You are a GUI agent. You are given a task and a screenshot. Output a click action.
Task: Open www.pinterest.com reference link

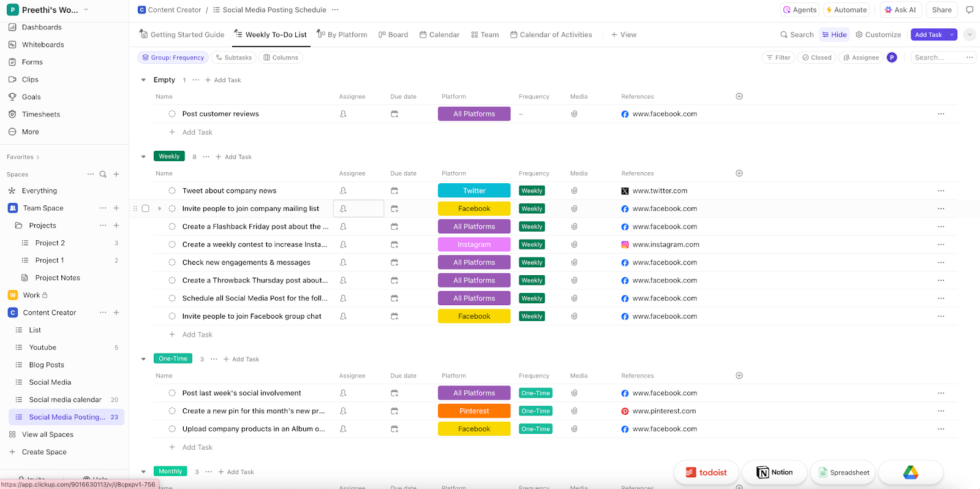[x=664, y=411]
